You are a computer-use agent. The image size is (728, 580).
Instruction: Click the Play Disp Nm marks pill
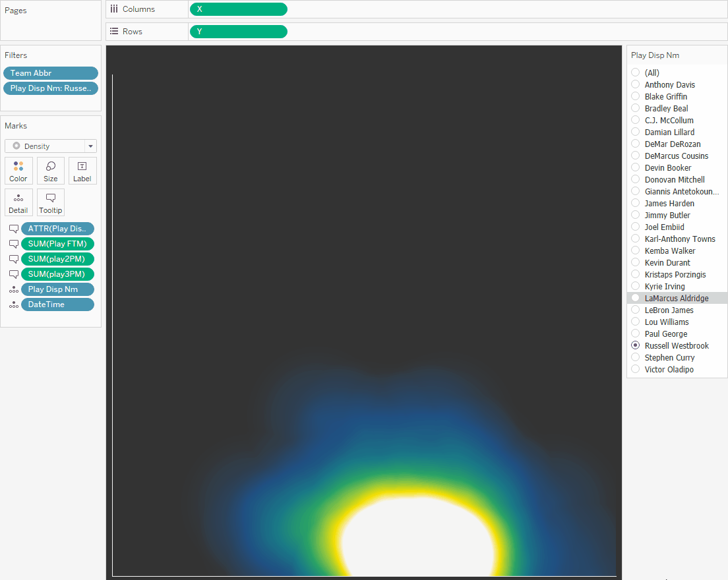pyautogui.click(x=57, y=289)
